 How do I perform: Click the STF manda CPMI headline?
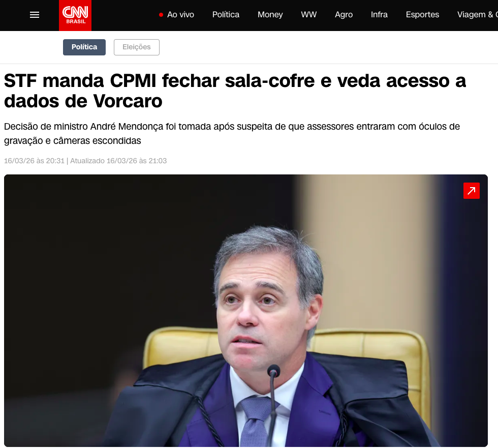point(235,91)
